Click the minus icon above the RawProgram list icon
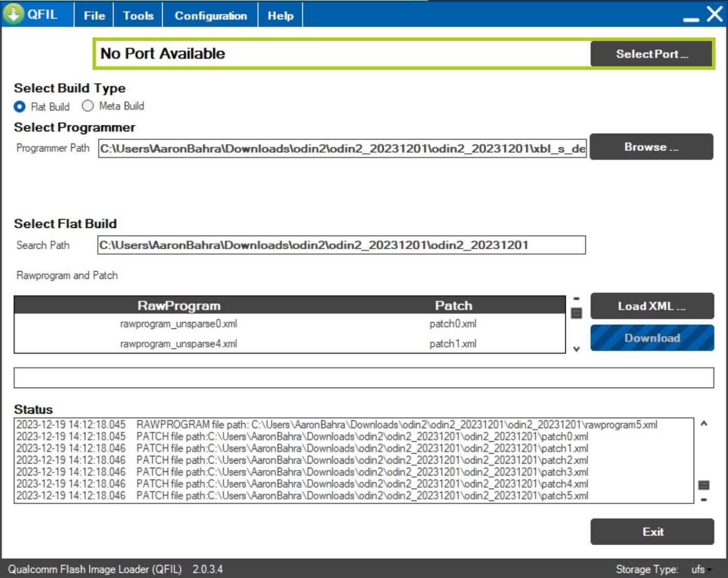Viewport: 728px width, 578px height. (x=576, y=299)
